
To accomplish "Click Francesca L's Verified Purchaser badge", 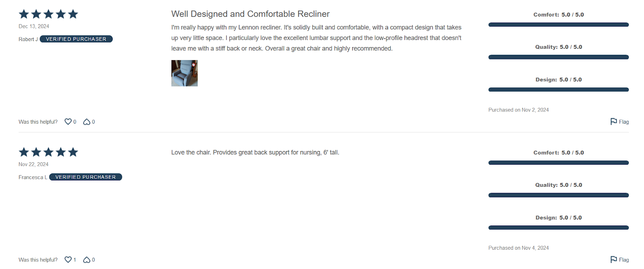I will click(85, 177).
